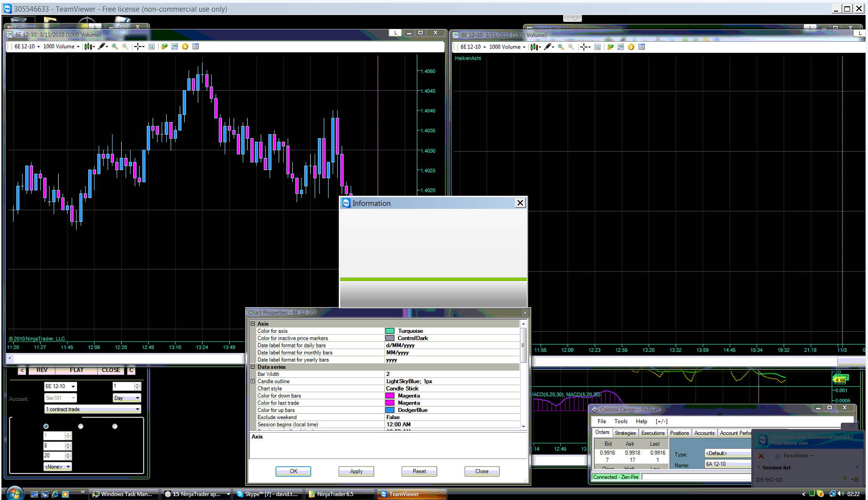Screen dimensions: 868x500
Task: Open Day time-in-force dropdown
Action: click(127, 398)
